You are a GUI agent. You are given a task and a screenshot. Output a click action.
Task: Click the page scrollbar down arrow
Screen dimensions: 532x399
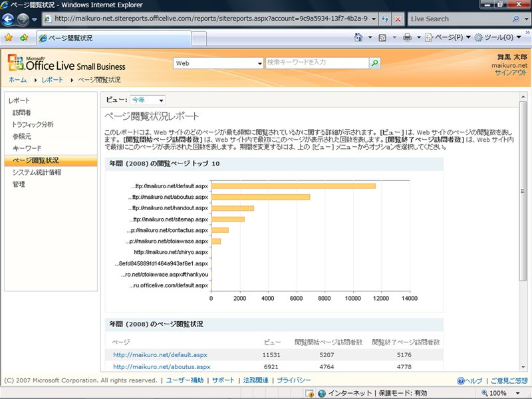tap(523, 367)
